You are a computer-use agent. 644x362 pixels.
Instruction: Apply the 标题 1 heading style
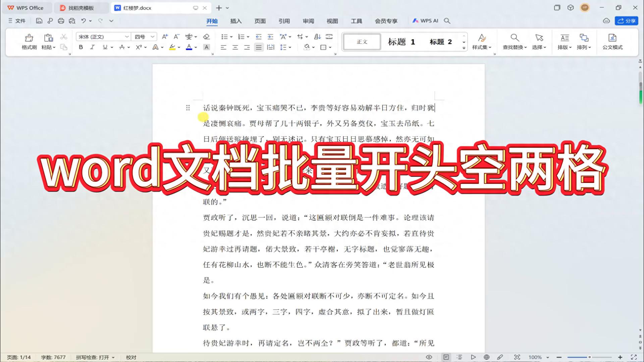click(x=401, y=42)
